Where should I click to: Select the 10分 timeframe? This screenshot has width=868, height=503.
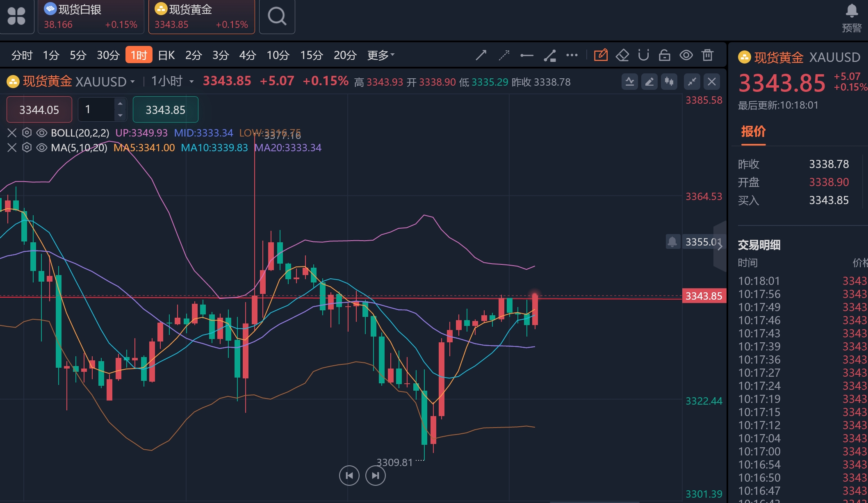(x=278, y=55)
